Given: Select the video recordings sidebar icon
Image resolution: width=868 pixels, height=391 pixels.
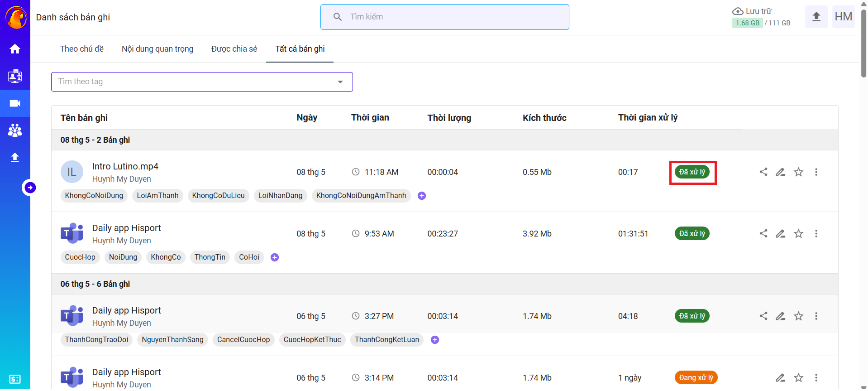Looking at the screenshot, I should point(15,103).
